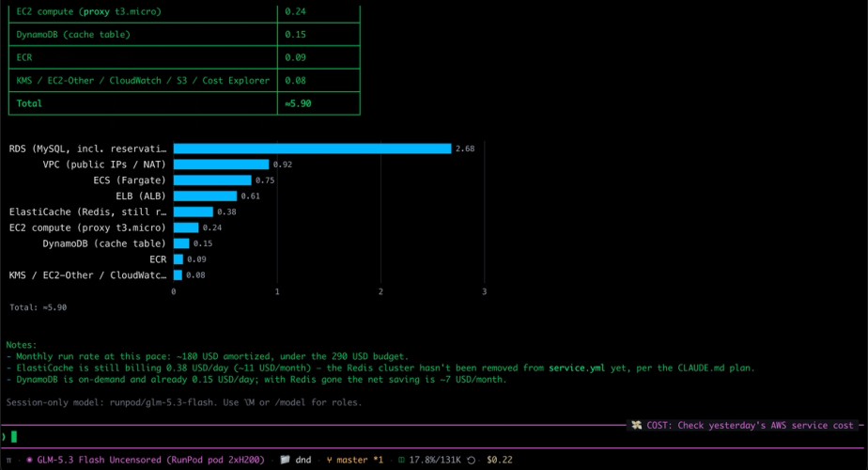Click the 0.15 table cell for DynamoDB
The height and width of the screenshot is (470, 868).
point(318,35)
